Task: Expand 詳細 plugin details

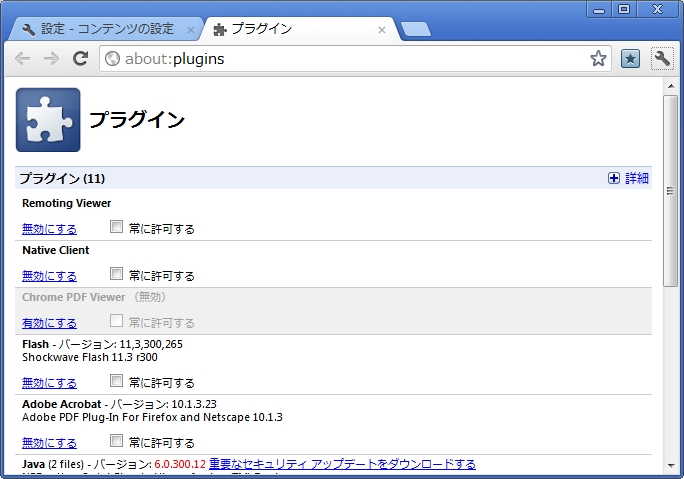Action: coord(628,178)
